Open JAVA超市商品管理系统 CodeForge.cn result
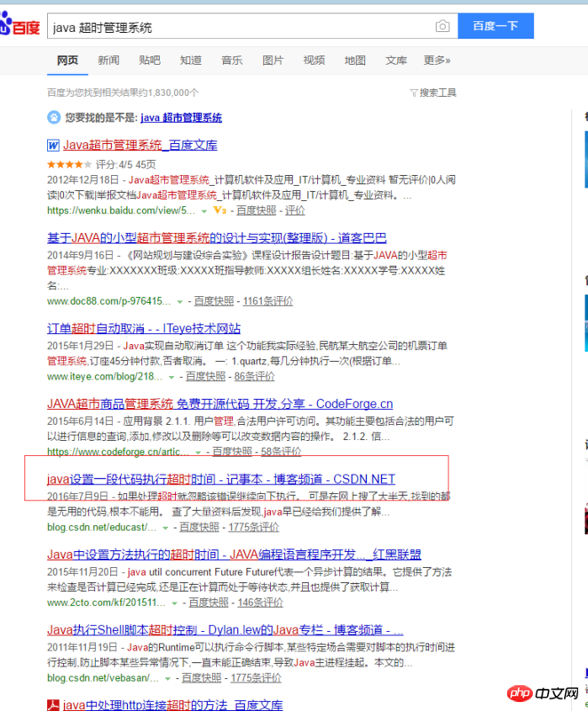 (219, 403)
